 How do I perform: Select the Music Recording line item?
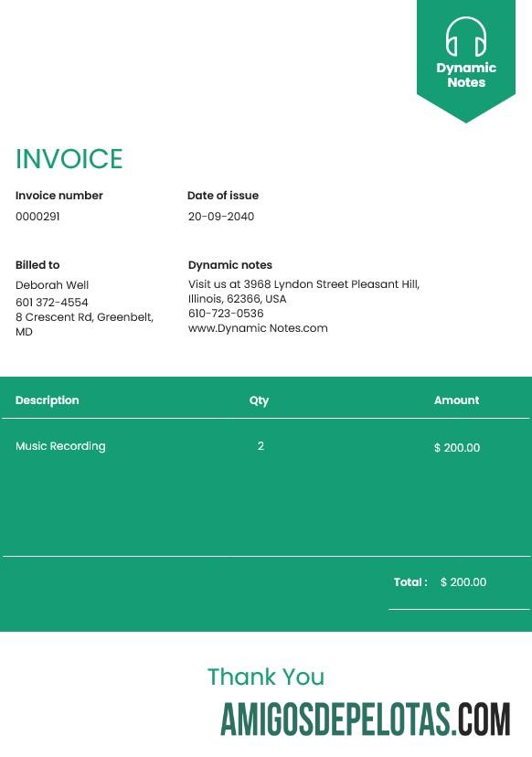point(60,446)
